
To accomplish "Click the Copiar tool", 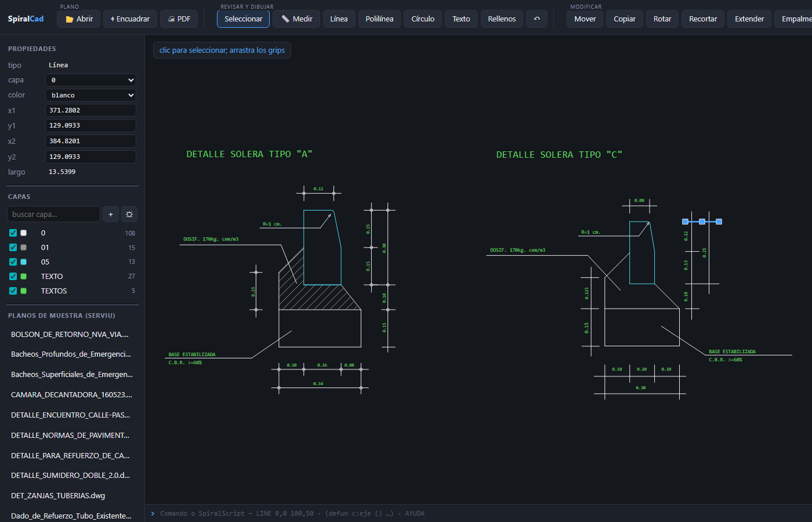I will click(625, 19).
